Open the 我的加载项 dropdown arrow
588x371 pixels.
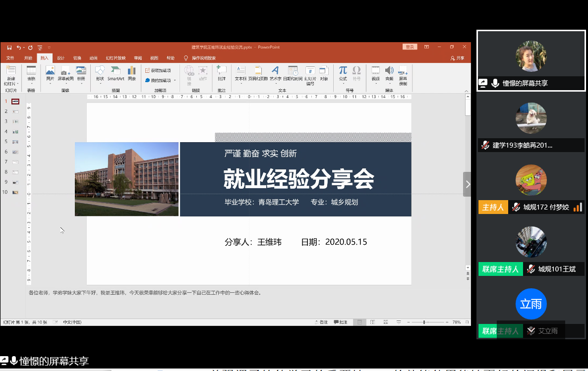coord(175,80)
